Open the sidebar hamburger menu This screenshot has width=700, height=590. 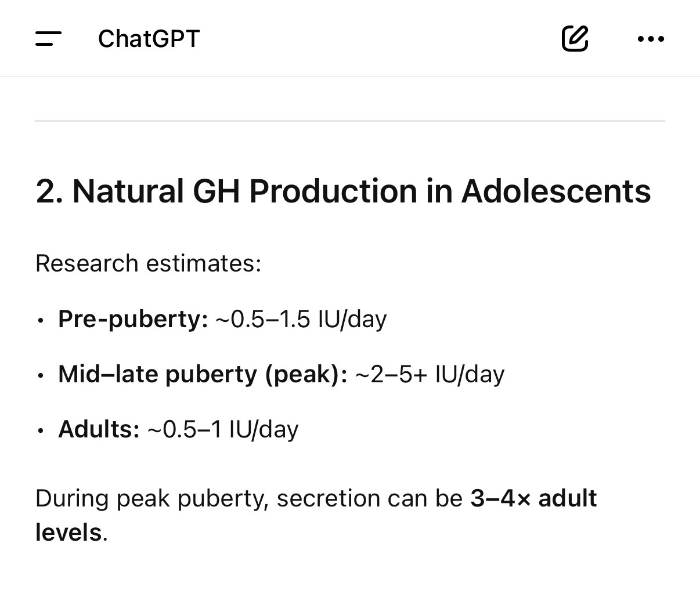tap(48, 39)
